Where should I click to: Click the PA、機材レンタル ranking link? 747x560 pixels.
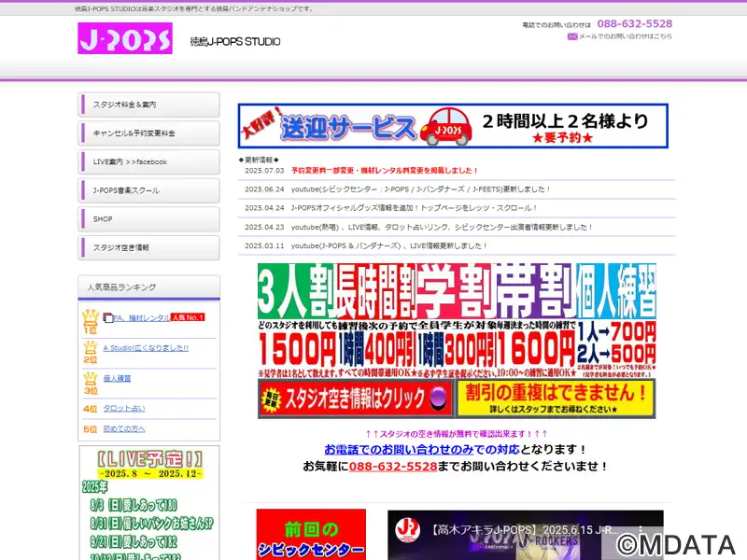point(142,317)
